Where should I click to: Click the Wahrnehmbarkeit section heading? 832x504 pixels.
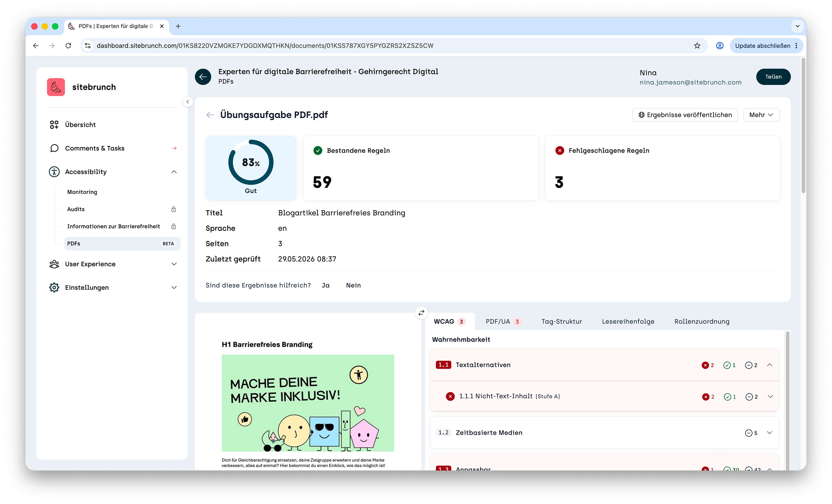coord(461,340)
